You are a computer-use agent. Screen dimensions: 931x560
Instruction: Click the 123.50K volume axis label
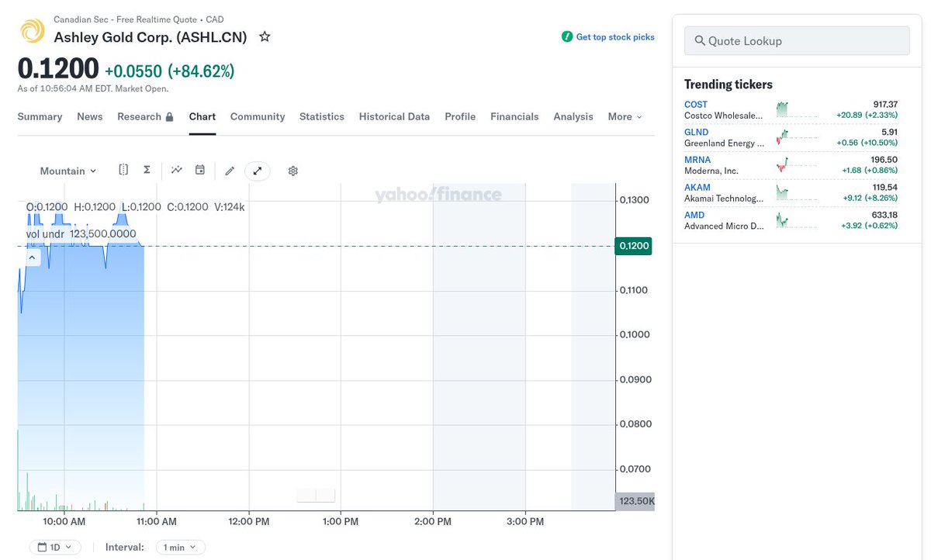pos(635,502)
